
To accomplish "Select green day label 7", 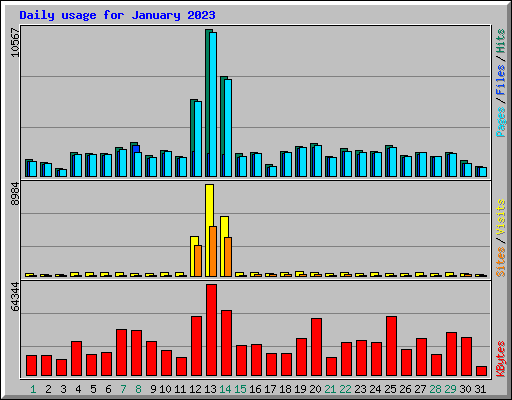I will 123,389.
